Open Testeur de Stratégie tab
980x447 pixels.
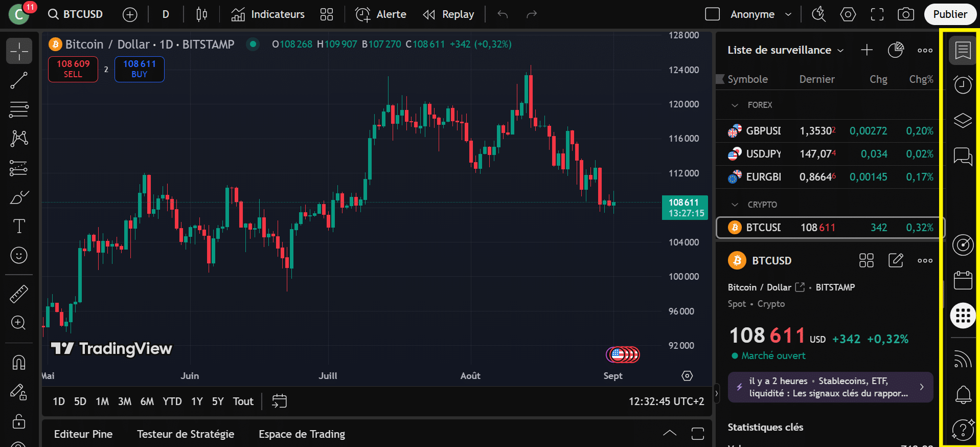(186, 434)
